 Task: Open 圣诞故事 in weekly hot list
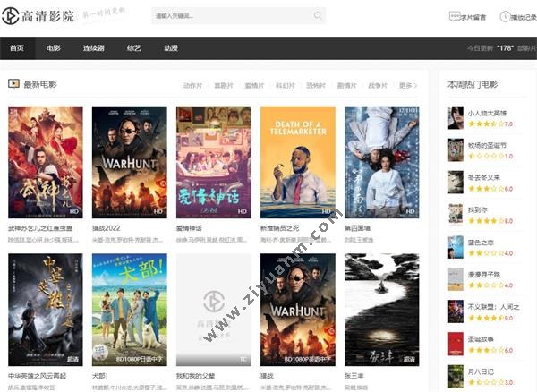click(x=481, y=339)
